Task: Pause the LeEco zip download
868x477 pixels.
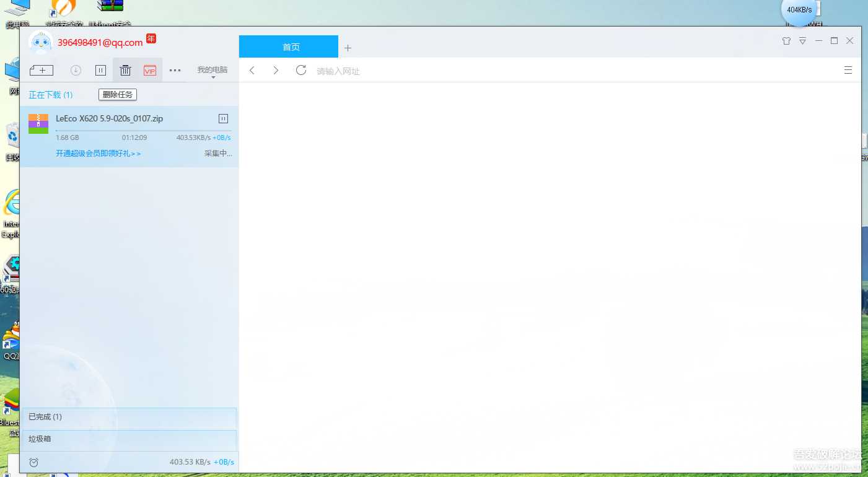Action: tap(224, 118)
